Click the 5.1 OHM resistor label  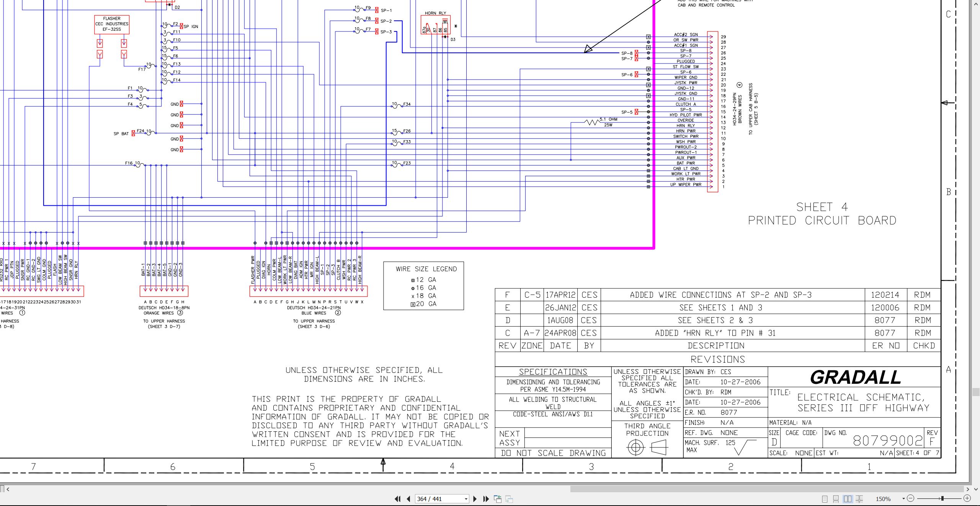click(608, 120)
